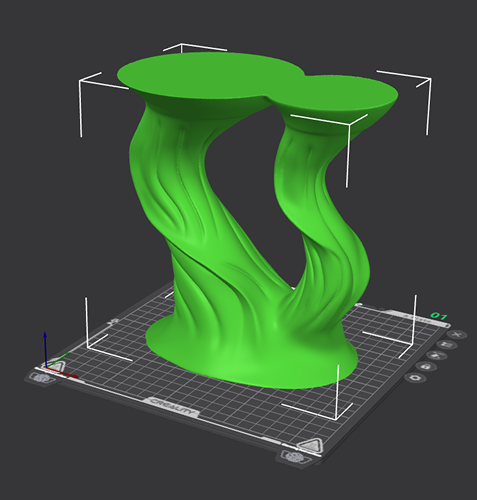Open plate settings gear icon
Image resolution: width=477 pixels, height=500 pixels.
point(416,378)
